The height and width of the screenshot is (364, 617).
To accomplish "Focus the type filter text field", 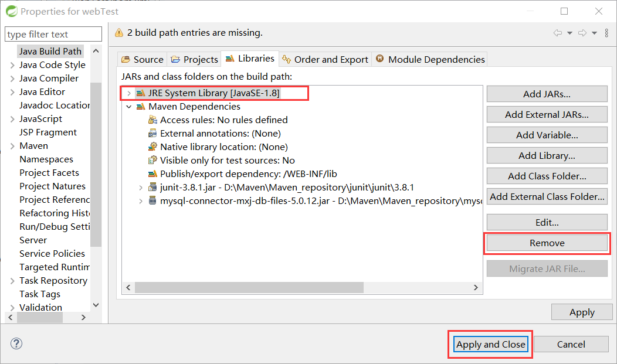I will pyautogui.click(x=53, y=34).
